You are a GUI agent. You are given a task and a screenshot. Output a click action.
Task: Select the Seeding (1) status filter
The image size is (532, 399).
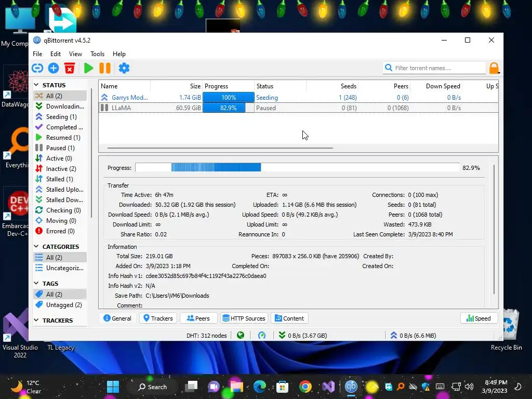coord(60,117)
